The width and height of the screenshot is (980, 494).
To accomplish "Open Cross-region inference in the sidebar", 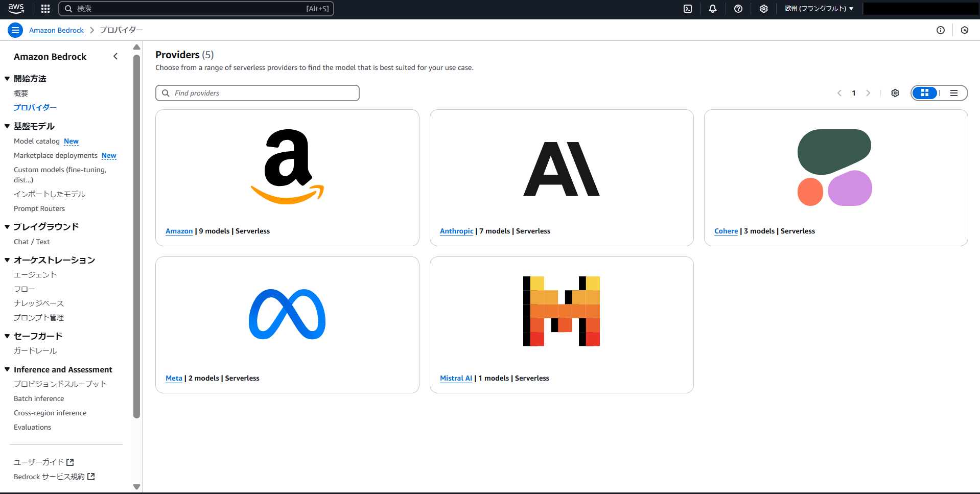I will [x=50, y=413].
